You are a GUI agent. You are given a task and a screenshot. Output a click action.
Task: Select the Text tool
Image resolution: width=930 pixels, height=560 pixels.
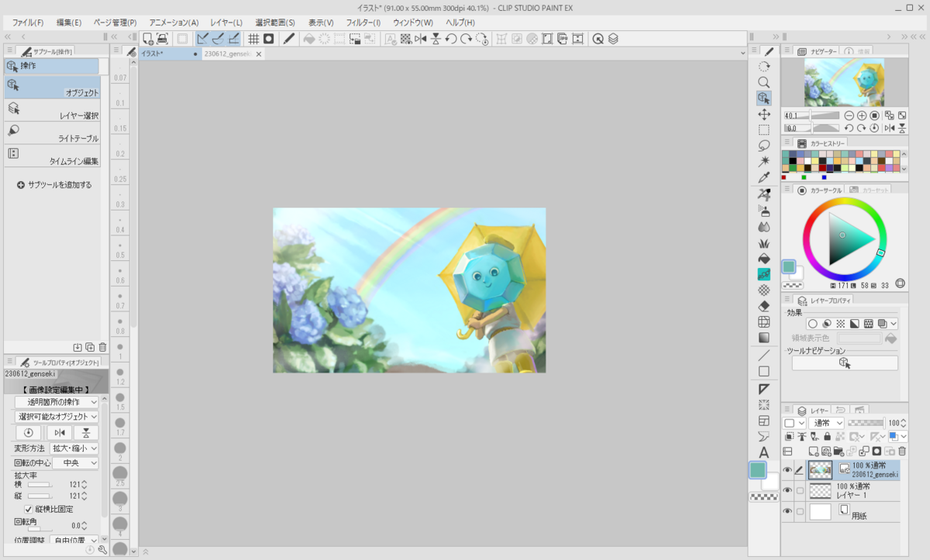[764, 452]
